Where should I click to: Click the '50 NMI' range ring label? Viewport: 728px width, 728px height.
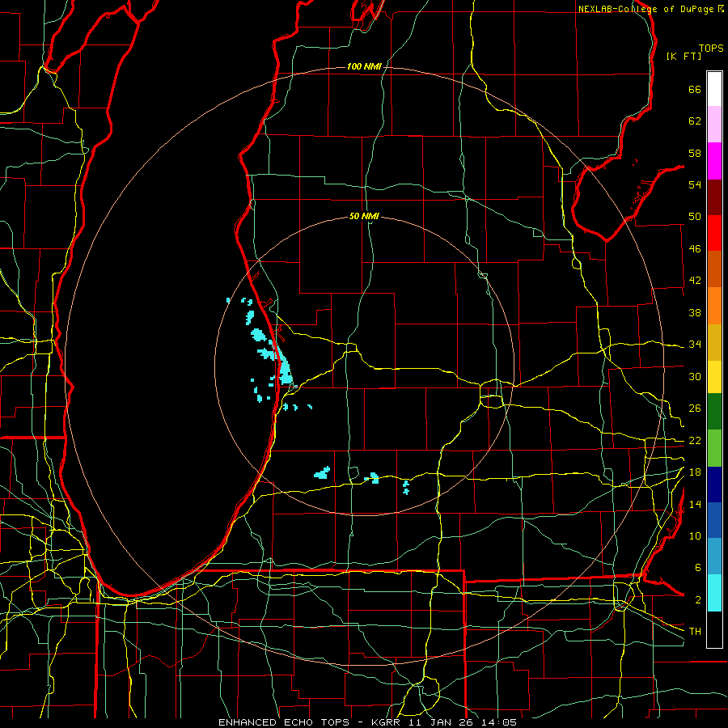coord(364,216)
